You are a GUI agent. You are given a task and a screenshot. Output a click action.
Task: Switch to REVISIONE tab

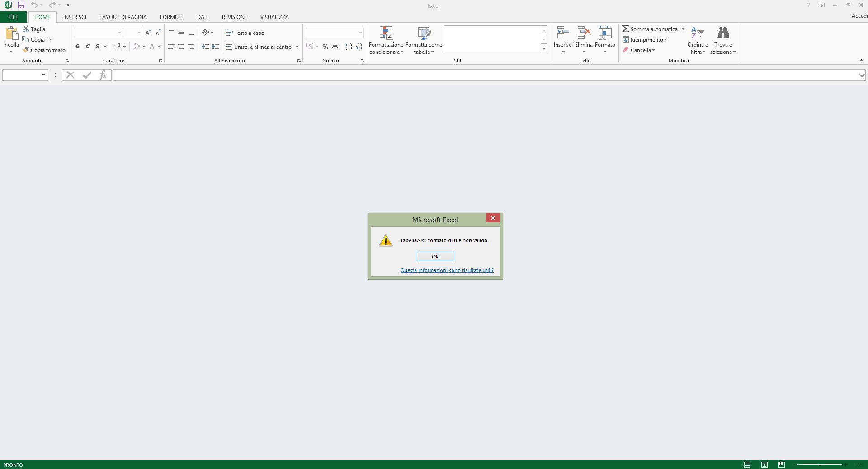234,17
